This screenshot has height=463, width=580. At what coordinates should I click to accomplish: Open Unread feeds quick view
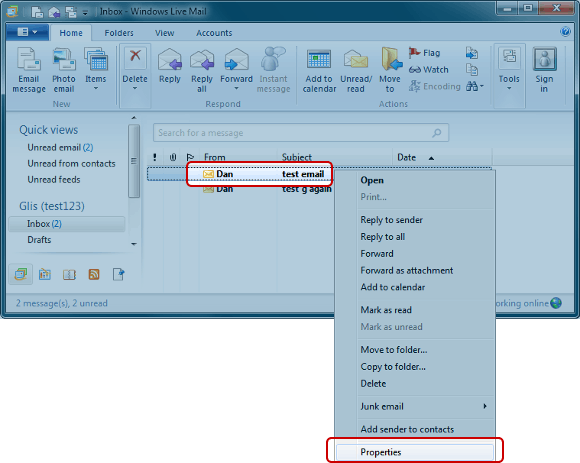point(54,180)
